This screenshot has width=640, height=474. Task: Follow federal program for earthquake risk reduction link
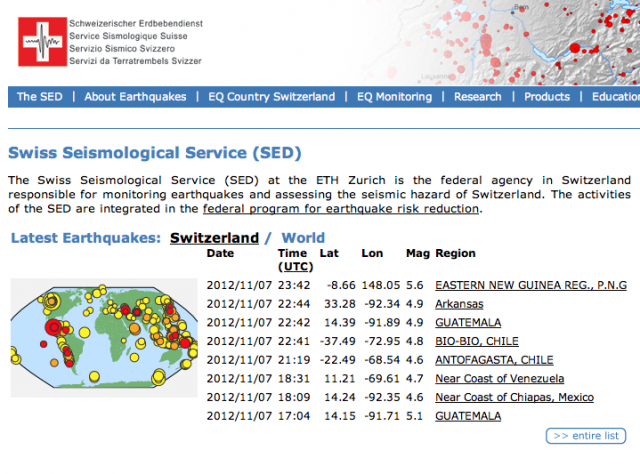tap(341, 209)
